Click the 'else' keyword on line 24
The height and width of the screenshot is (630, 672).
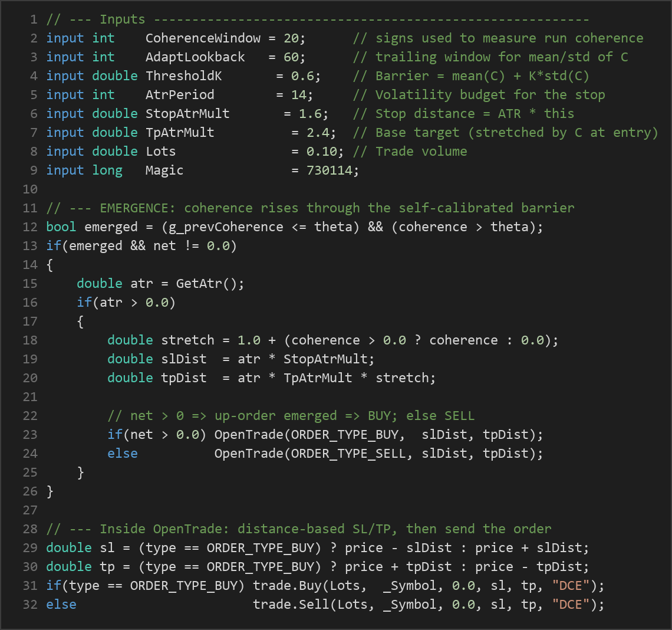[122, 453]
